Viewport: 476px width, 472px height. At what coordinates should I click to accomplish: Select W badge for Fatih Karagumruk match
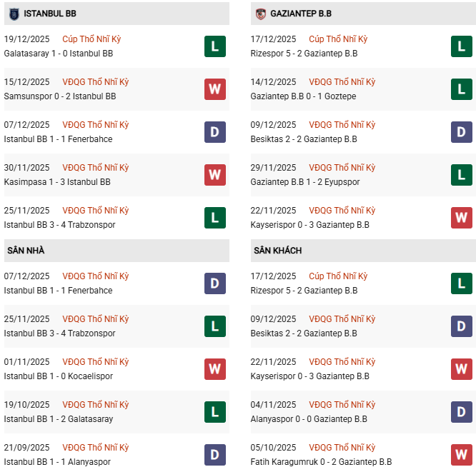click(461, 455)
